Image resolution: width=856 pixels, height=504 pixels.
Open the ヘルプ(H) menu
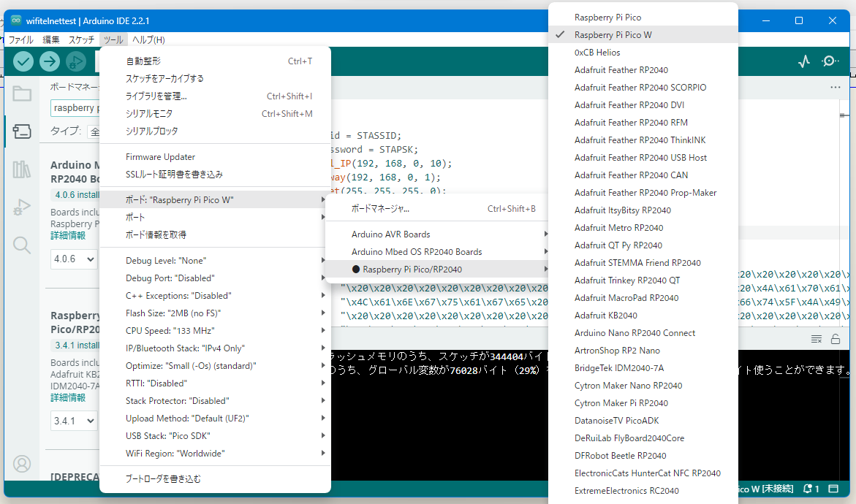click(x=148, y=40)
